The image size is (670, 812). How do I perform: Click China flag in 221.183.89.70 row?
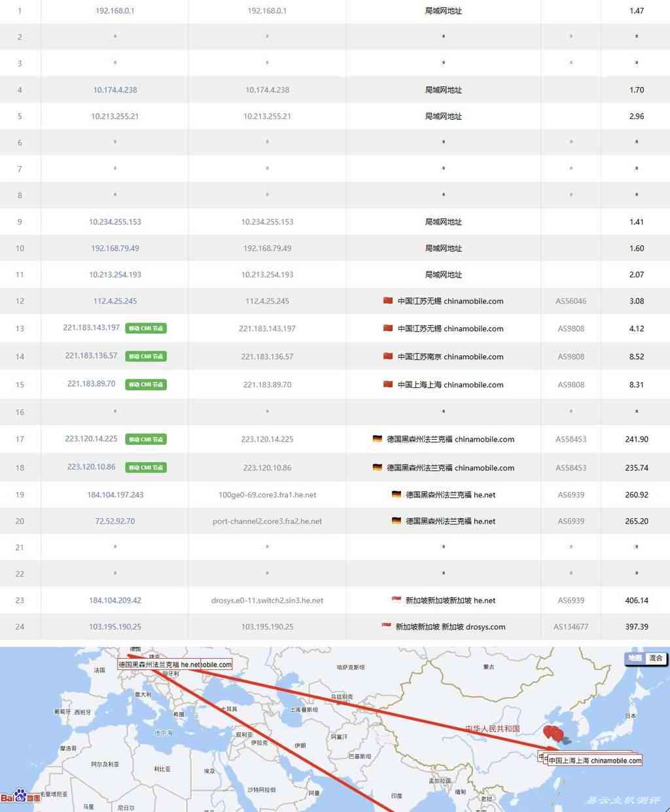pos(388,384)
